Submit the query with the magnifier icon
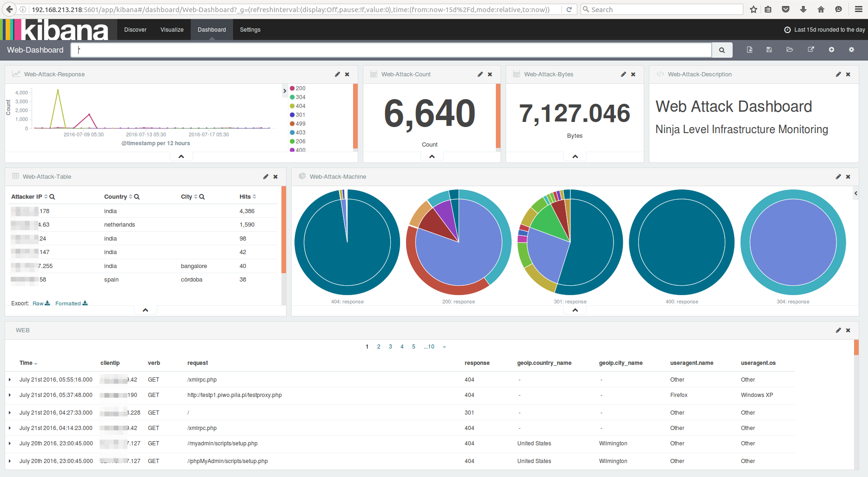Viewport: 868px width, 477px height. (721, 49)
